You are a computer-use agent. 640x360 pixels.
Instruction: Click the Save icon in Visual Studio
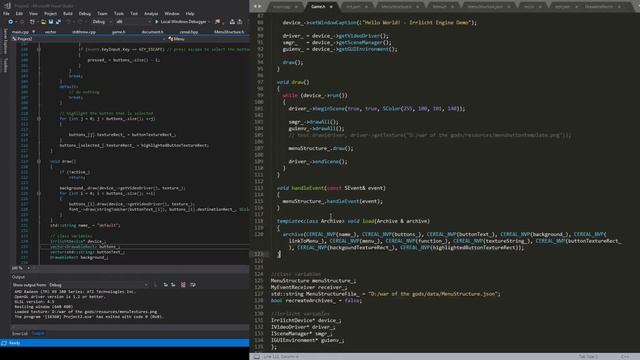coord(51,22)
